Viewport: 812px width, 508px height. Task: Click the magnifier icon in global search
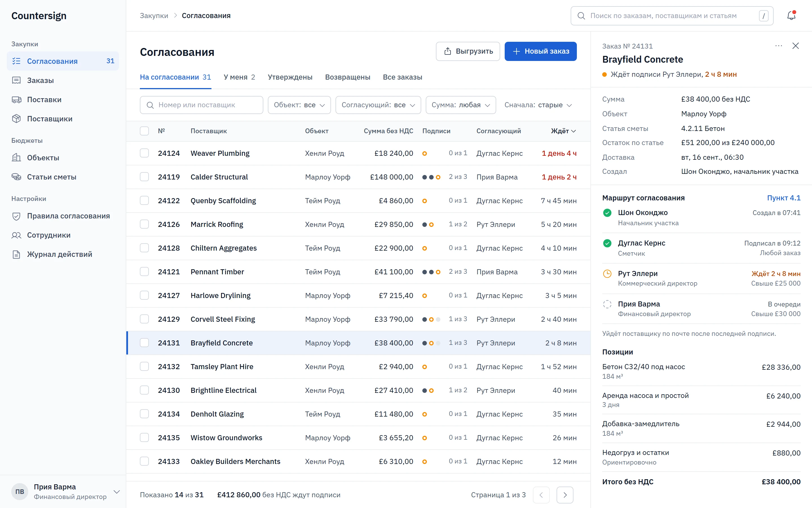coord(581,16)
